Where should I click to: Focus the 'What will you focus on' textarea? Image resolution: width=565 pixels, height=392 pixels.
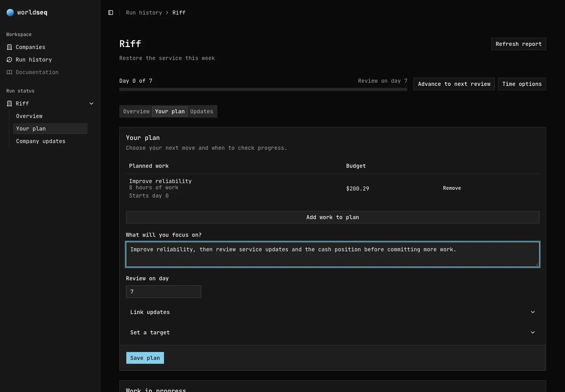point(333,254)
